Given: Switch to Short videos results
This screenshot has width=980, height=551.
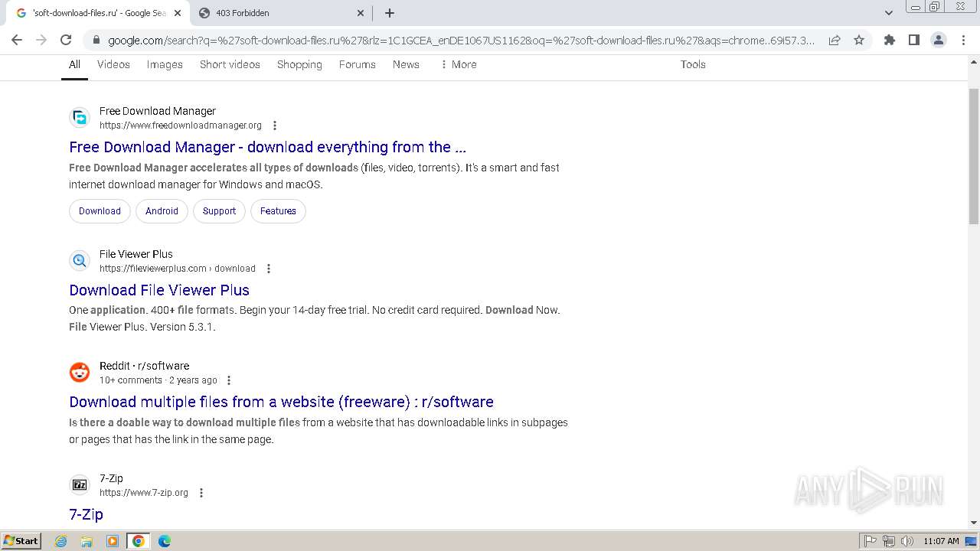Looking at the screenshot, I should pyautogui.click(x=230, y=64).
